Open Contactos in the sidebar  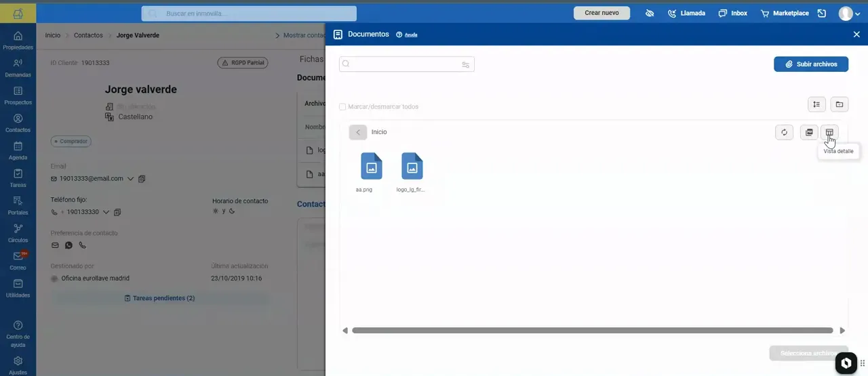[18, 123]
